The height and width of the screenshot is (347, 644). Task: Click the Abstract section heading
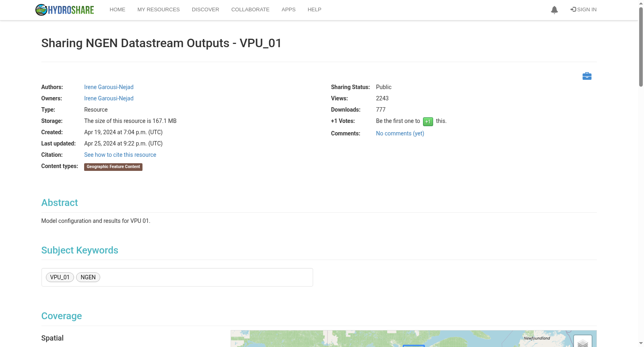pyautogui.click(x=60, y=203)
